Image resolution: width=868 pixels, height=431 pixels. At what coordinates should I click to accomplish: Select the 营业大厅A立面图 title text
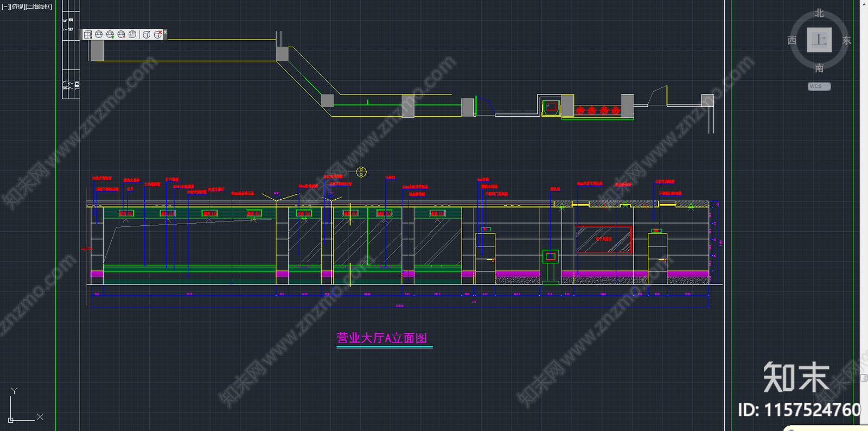tap(382, 338)
